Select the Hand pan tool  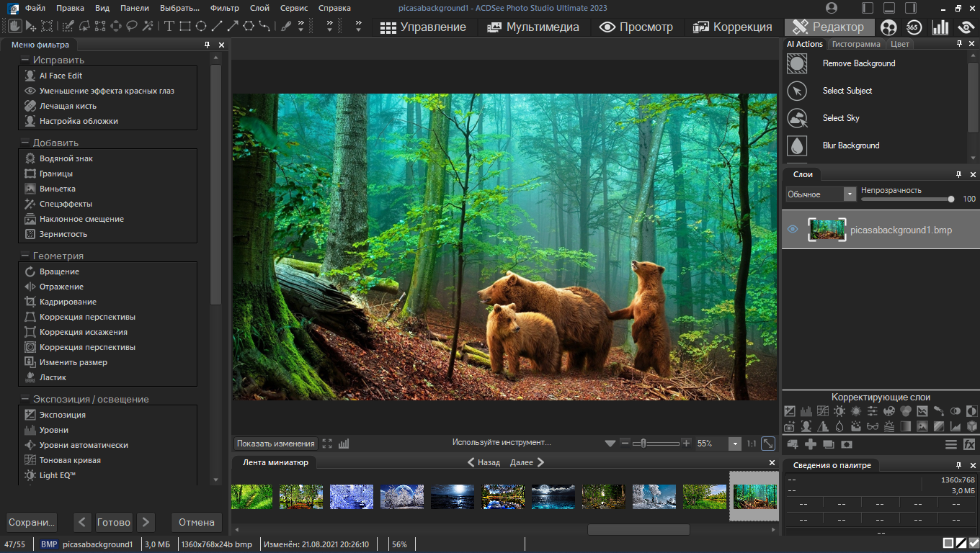pos(14,26)
